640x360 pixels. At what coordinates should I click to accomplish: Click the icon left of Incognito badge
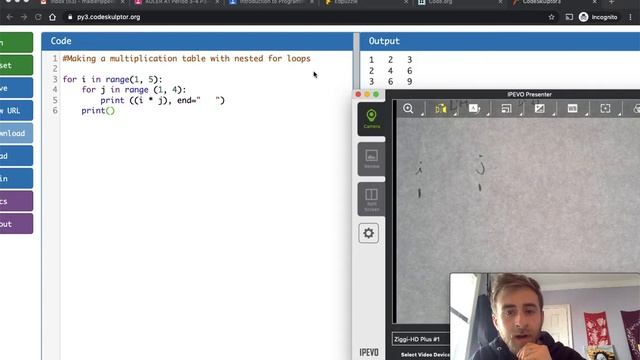click(x=569, y=17)
